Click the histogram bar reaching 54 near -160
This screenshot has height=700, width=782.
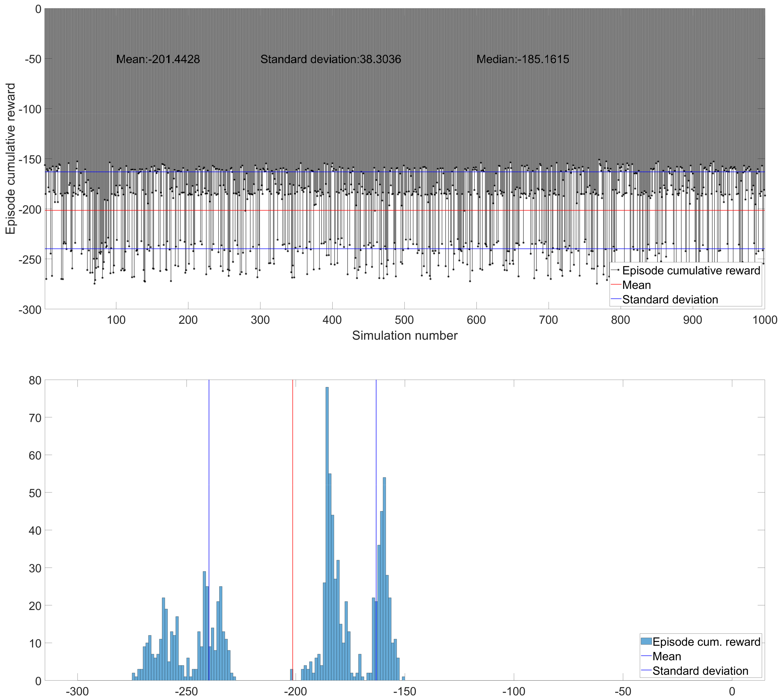tap(384, 577)
